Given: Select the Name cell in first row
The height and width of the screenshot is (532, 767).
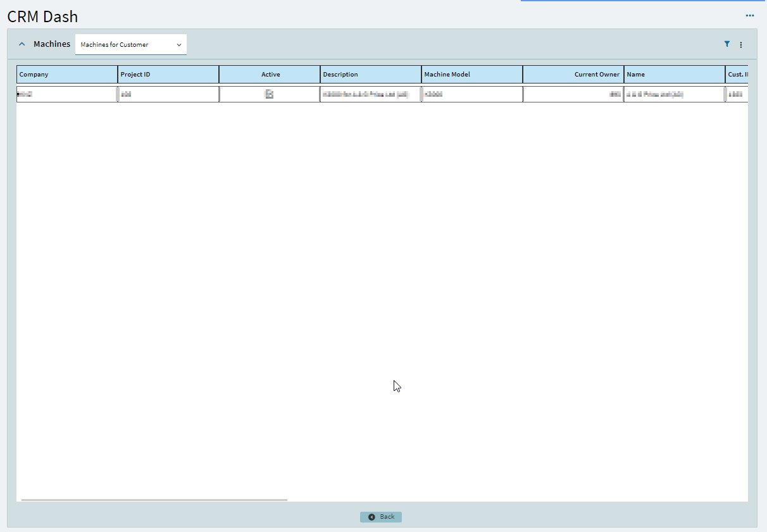Looking at the screenshot, I should tap(675, 94).
